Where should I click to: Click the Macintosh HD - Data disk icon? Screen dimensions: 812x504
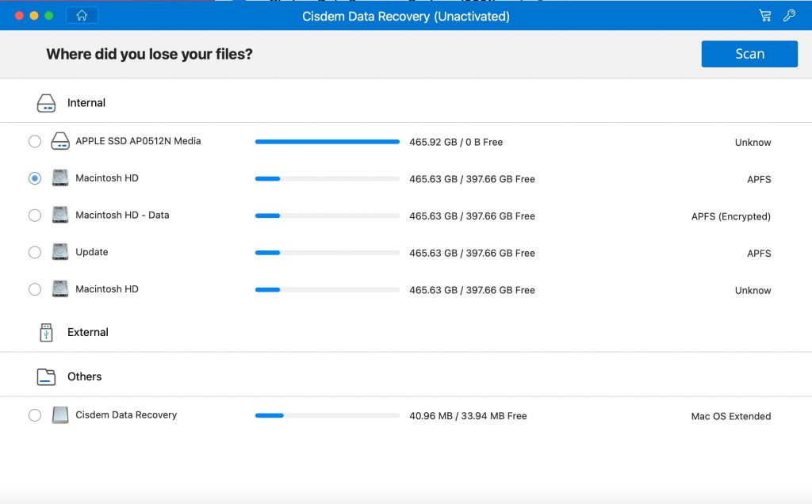[60, 215]
